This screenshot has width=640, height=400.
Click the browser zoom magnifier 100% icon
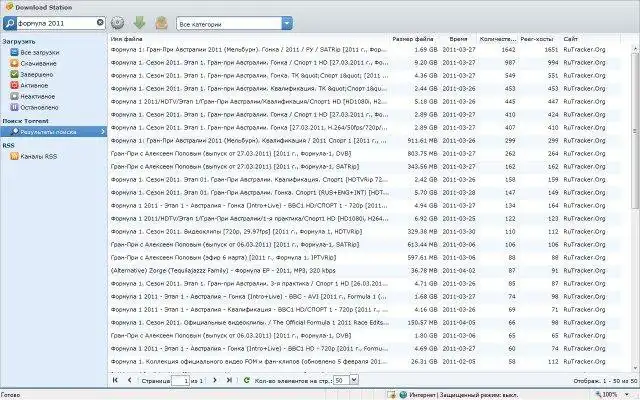pyautogui.click(x=599, y=395)
